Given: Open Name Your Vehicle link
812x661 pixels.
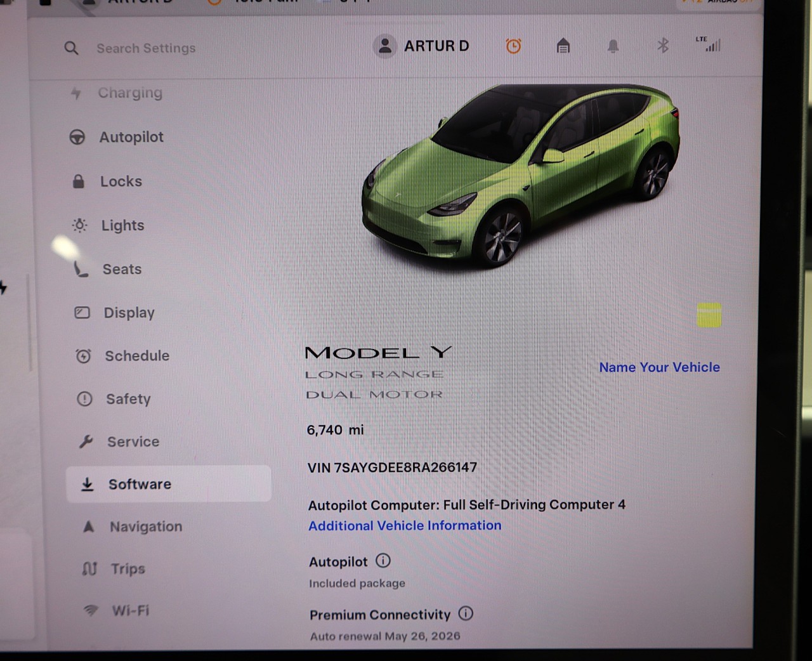Looking at the screenshot, I should tap(659, 367).
